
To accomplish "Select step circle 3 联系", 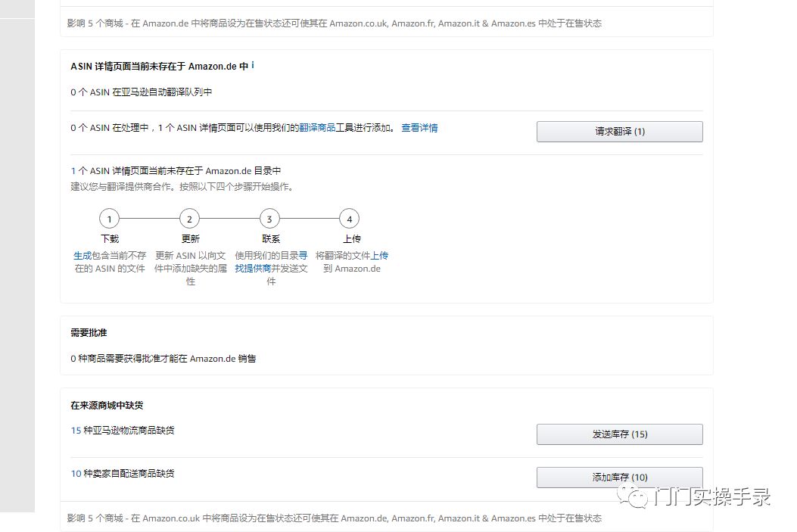I will (269, 219).
